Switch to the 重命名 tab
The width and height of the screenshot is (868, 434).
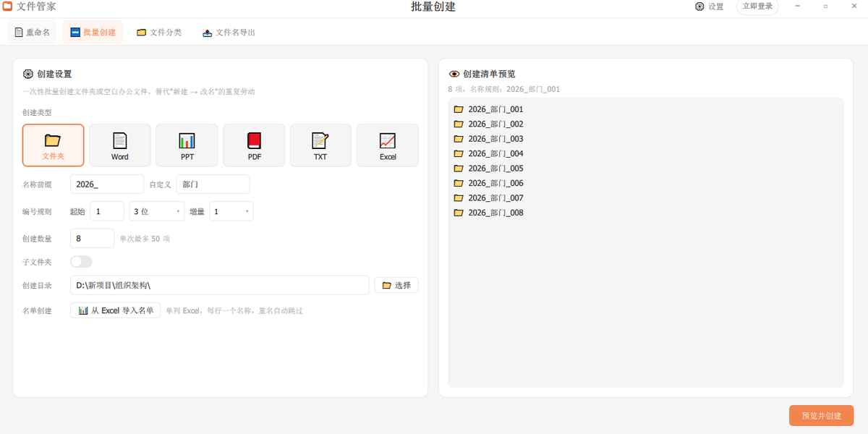32,33
